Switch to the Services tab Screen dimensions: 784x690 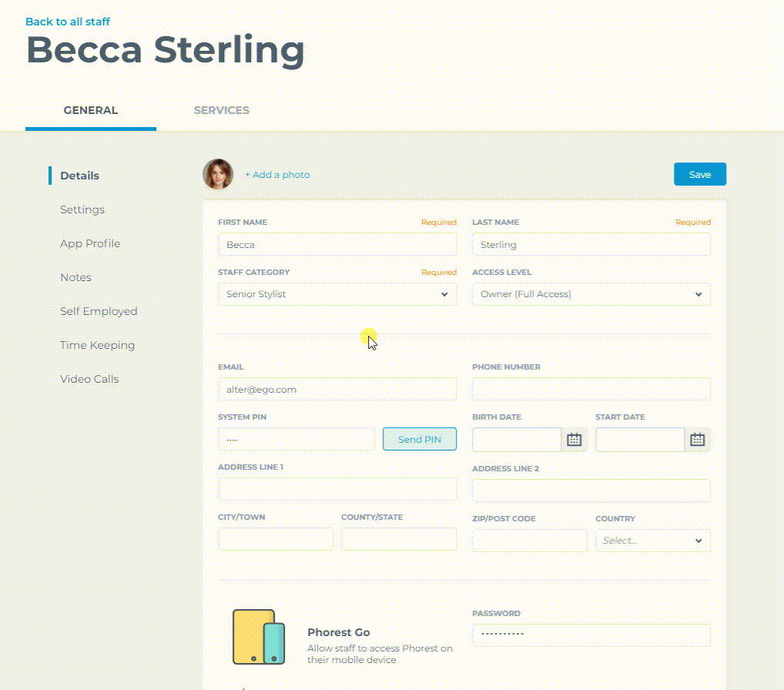tap(221, 110)
